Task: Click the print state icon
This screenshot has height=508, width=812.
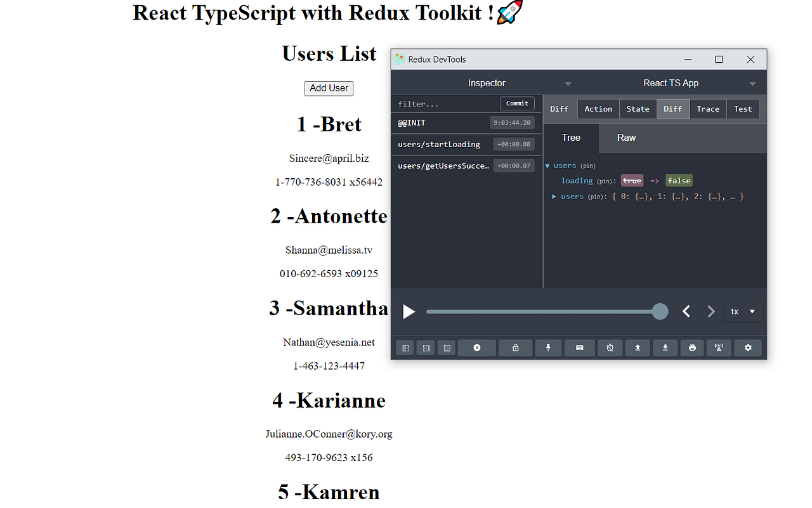Action: click(x=692, y=348)
